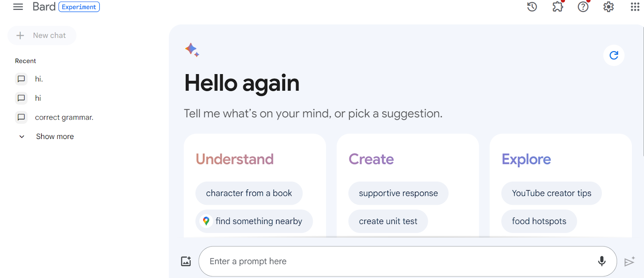Pick the "supportive response" suggestion
Image resolution: width=644 pixels, height=278 pixels.
click(x=398, y=193)
